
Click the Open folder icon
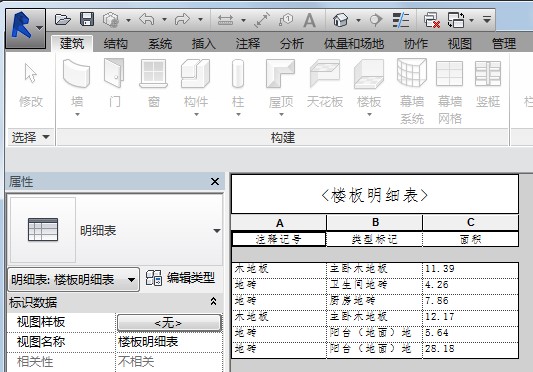pyautogui.click(x=63, y=19)
